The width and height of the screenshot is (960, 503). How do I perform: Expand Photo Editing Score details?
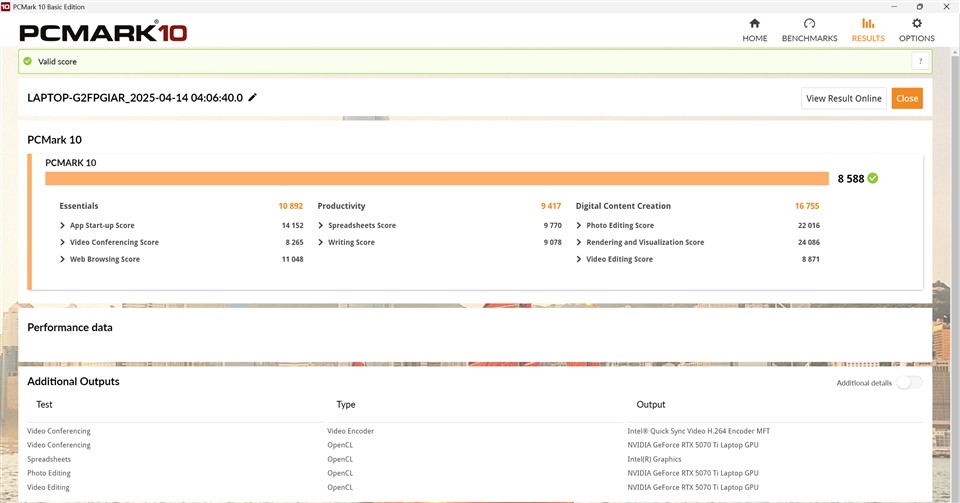pos(579,226)
